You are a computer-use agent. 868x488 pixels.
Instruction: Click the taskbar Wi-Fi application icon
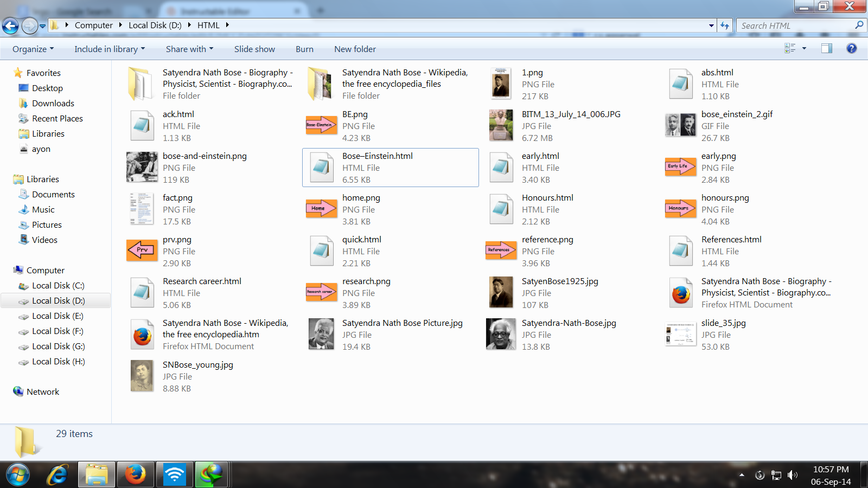coord(175,475)
